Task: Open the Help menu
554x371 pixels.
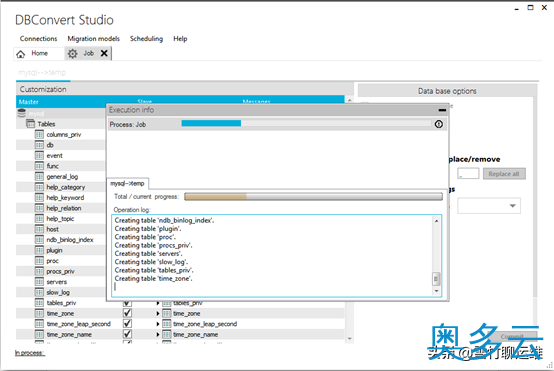Action: (x=180, y=39)
